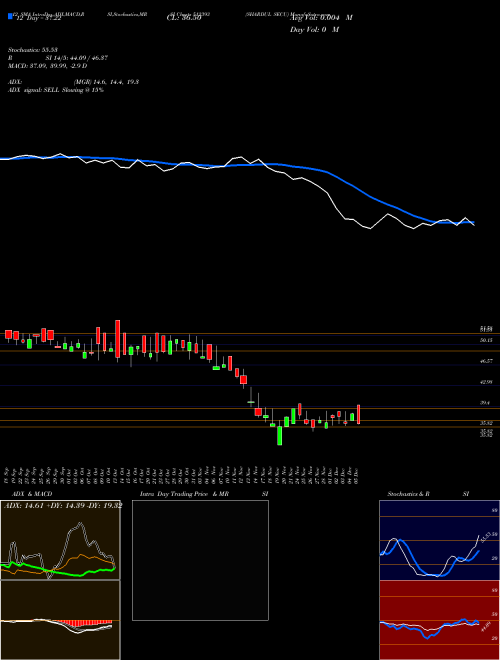The height and width of the screenshot is (660, 500).
Task: Click the 'Intra Day Trading Price & MR' title
Action: click(x=184, y=494)
